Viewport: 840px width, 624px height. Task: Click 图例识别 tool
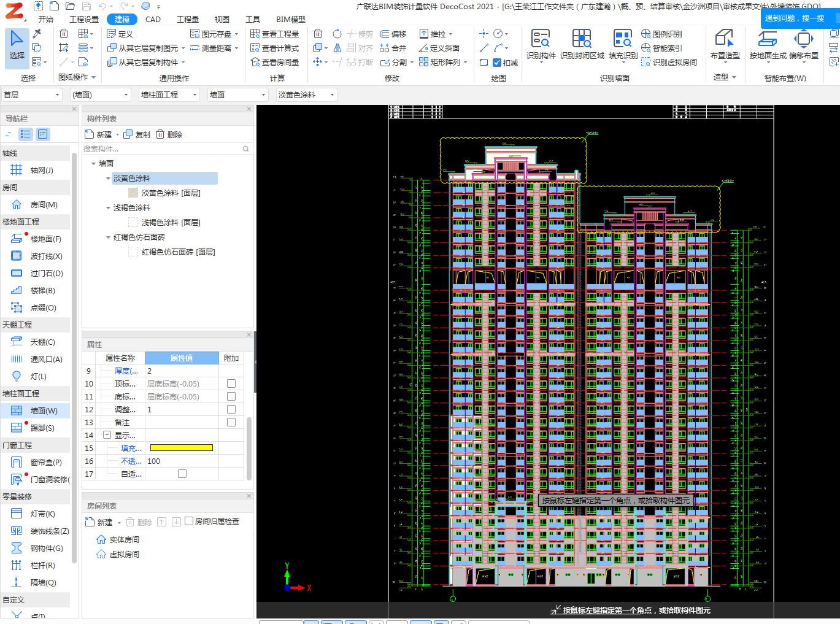coord(661,34)
